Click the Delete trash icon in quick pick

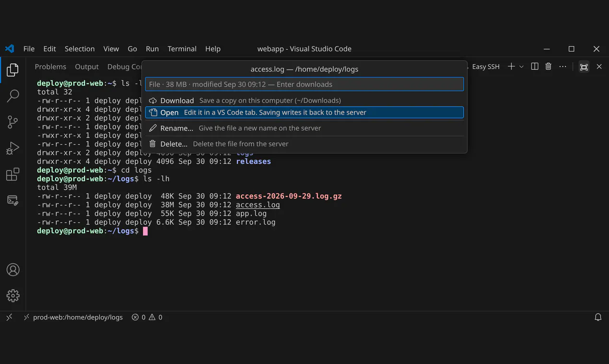click(x=152, y=144)
